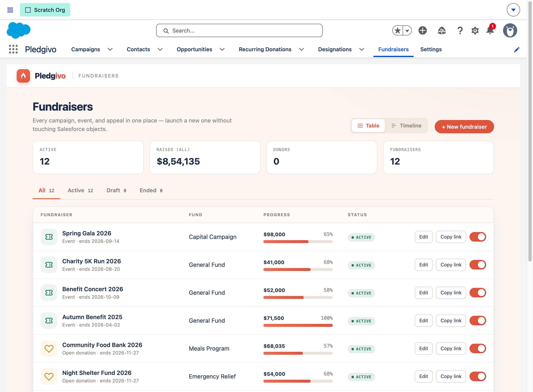Viewport: 533px width, 392px height.
Task: Copy link for Charity 5K Run 2026
Action: [451, 265]
